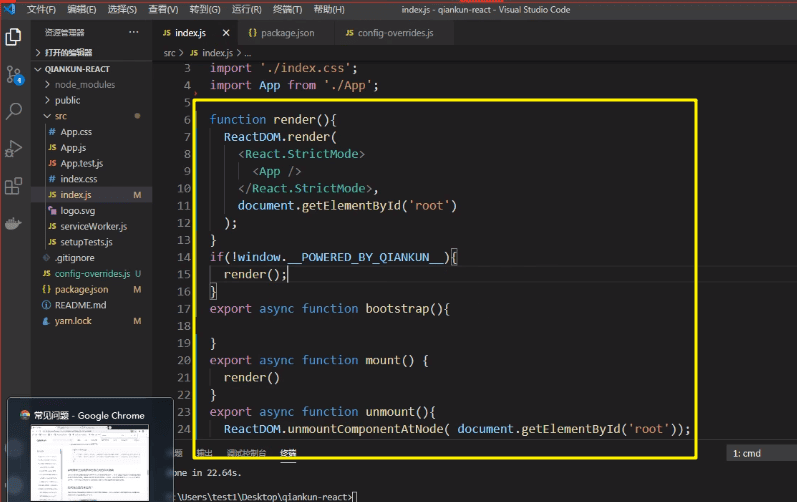The height and width of the screenshot is (502, 797).
Task: Open the Extensions view
Action: point(14,186)
